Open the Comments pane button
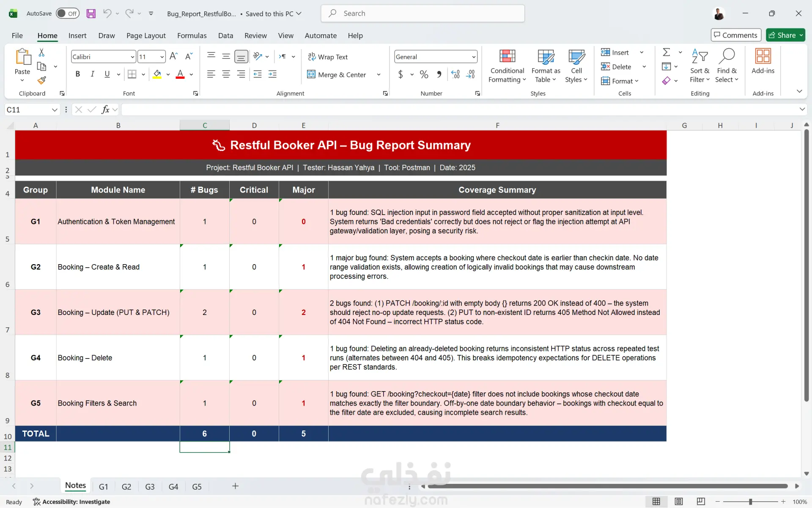This screenshot has width=812, height=508. 736,35
